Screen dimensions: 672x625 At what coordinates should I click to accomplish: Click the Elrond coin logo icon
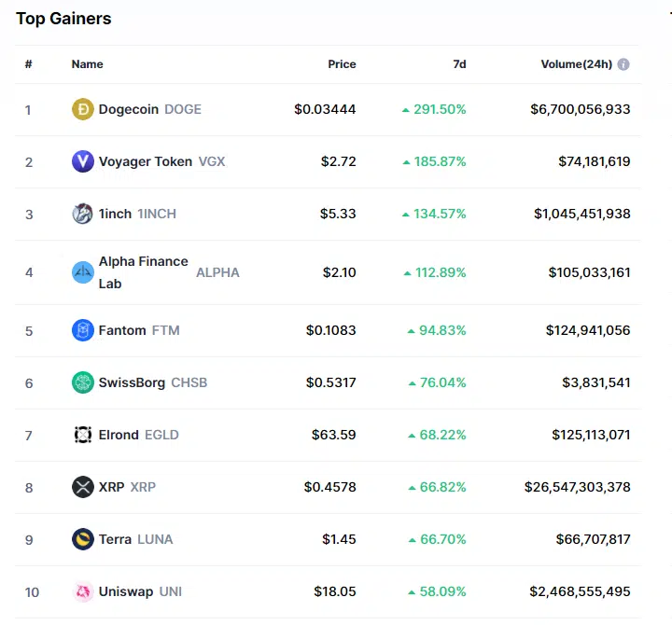[83, 435]
